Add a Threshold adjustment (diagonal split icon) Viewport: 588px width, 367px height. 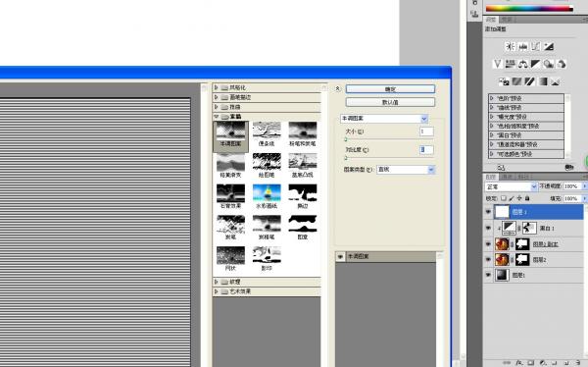coord(529,81)
